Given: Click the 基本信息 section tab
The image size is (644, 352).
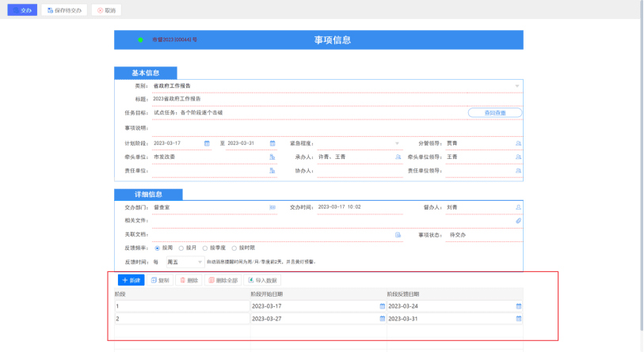Looking at the screenshot, I should tap(146, 73).
